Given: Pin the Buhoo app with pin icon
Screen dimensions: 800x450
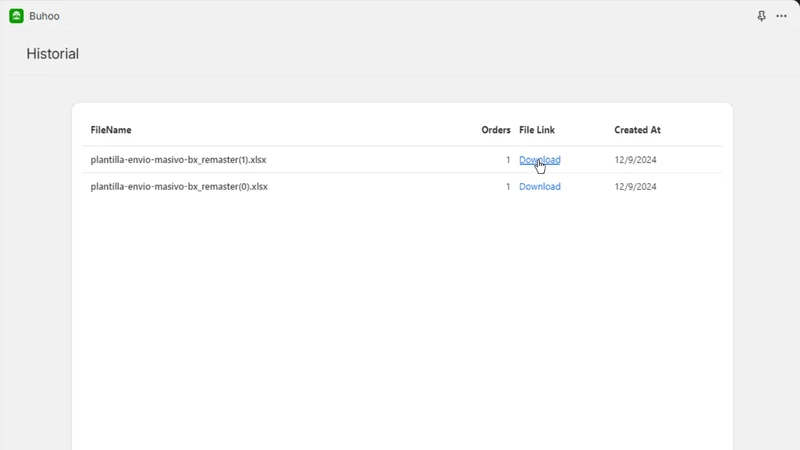Looking at the screenshot, I should point(761,16).
